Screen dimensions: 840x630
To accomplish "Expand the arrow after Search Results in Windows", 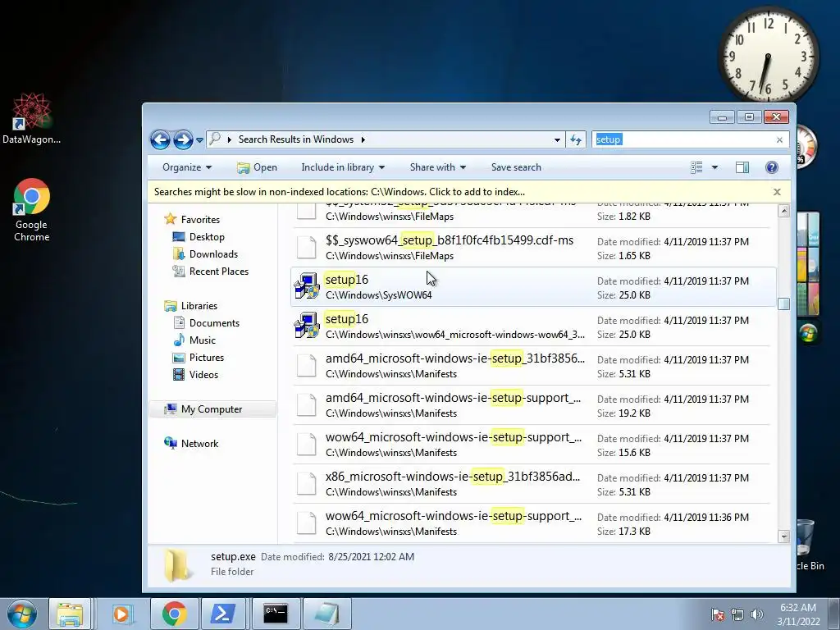I will 363,139.
